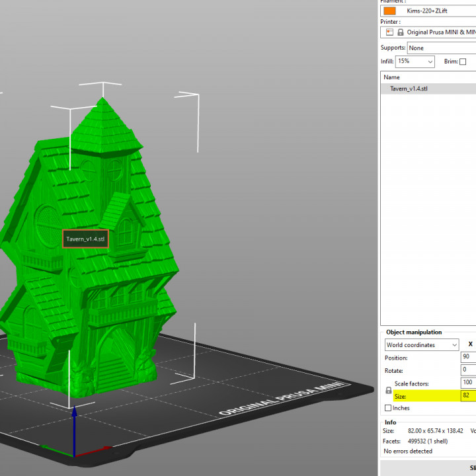Enable the Inches checkbox

tap(387, 408)
